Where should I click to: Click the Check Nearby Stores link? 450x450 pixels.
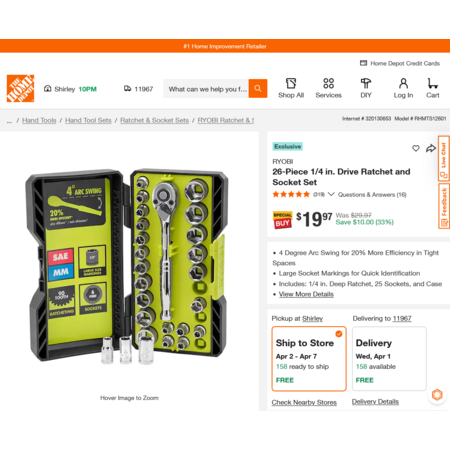tap(304, 402)
